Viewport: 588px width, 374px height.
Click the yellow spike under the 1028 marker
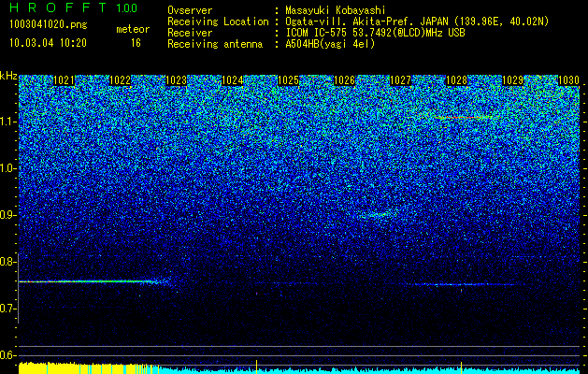461,367
